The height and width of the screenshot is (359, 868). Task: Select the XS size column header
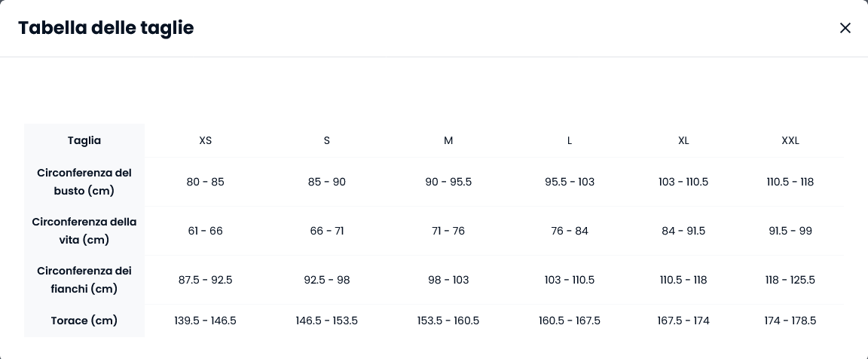point(206,141)
